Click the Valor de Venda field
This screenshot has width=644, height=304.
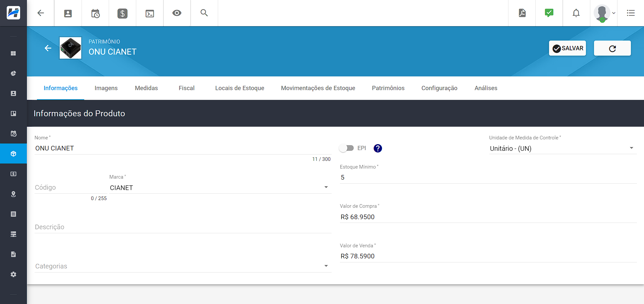coord(488,256)
